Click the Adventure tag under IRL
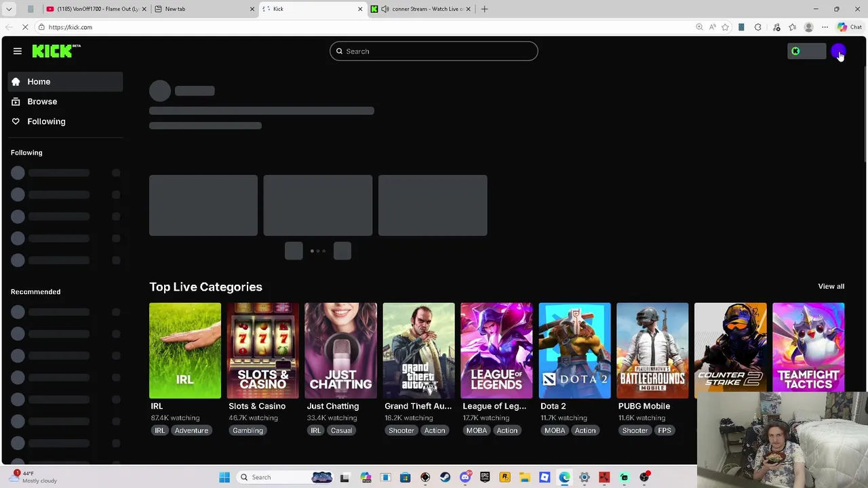 (x=191, y=430)
